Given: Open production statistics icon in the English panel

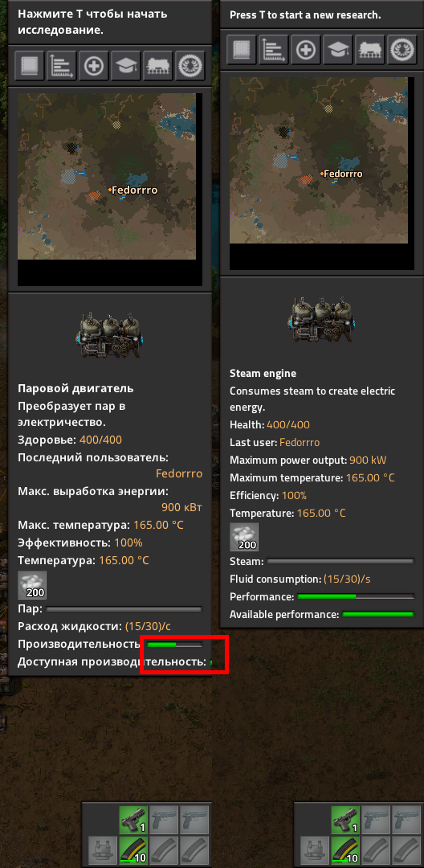Looking at the screenshot, I should click(x=273, y=51).
